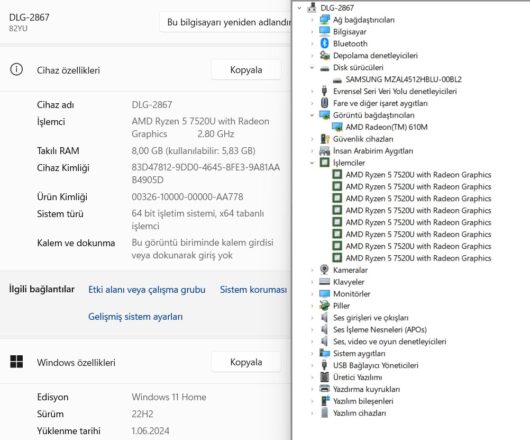Screen dimensions: 530x440
Task: Expand the Piller node arrow
Action: [312, 305]
